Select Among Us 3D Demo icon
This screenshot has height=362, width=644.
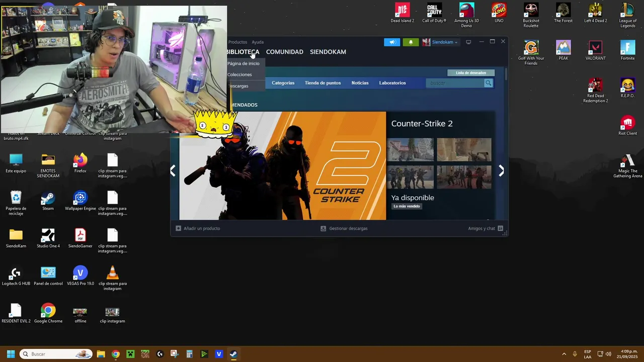(466, 15)
